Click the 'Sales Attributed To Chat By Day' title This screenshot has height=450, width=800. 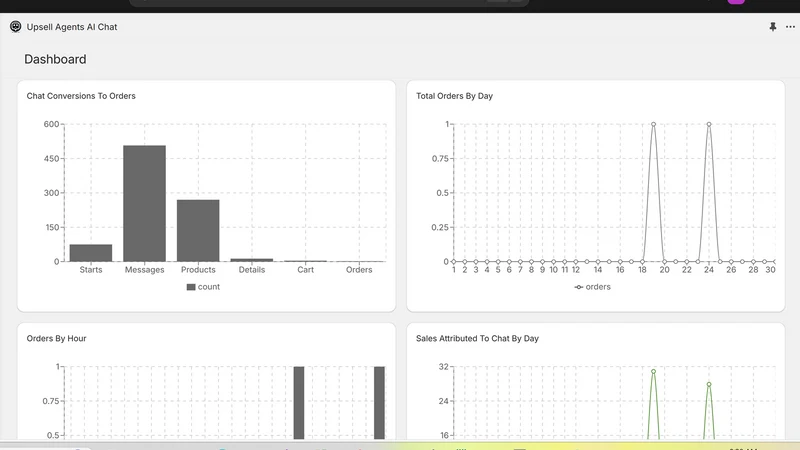pyautogui.click(x=477, y=338)
